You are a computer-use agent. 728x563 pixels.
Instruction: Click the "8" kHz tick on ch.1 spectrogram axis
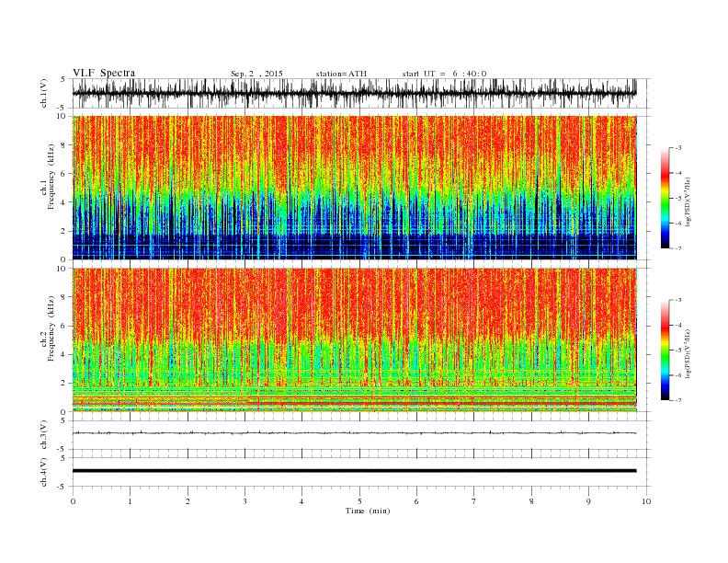(64, 145)
